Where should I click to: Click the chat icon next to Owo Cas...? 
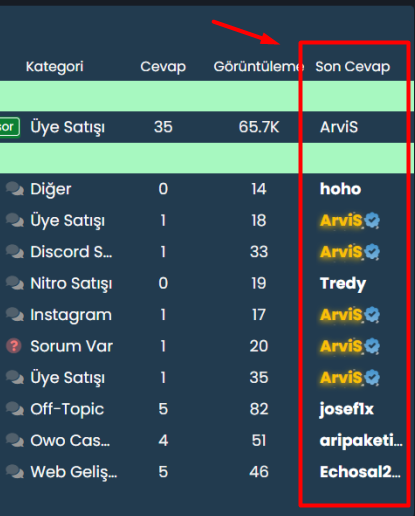(x=15, y=441)
